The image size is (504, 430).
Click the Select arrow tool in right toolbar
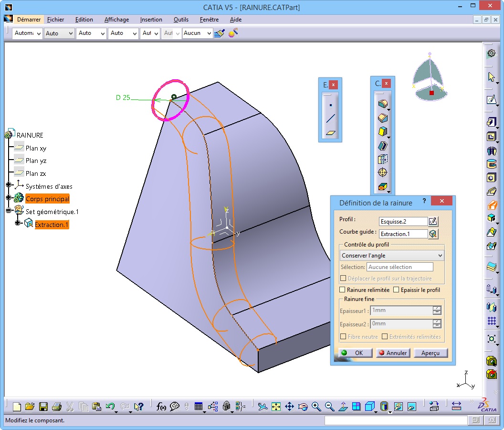(492, 77)
